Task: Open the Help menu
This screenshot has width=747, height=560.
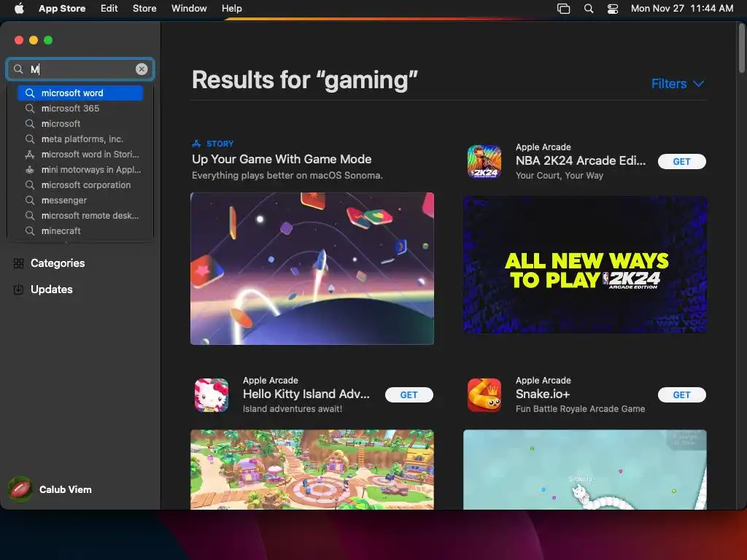Action: pyautogui.click(x=231, y=8)
